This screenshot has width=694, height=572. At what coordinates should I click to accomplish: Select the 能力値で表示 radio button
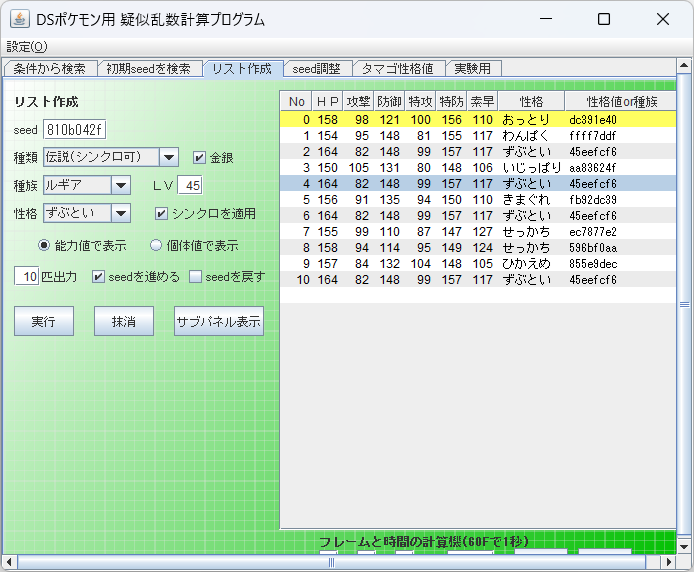pyautogui.click(x=44, y=245)
